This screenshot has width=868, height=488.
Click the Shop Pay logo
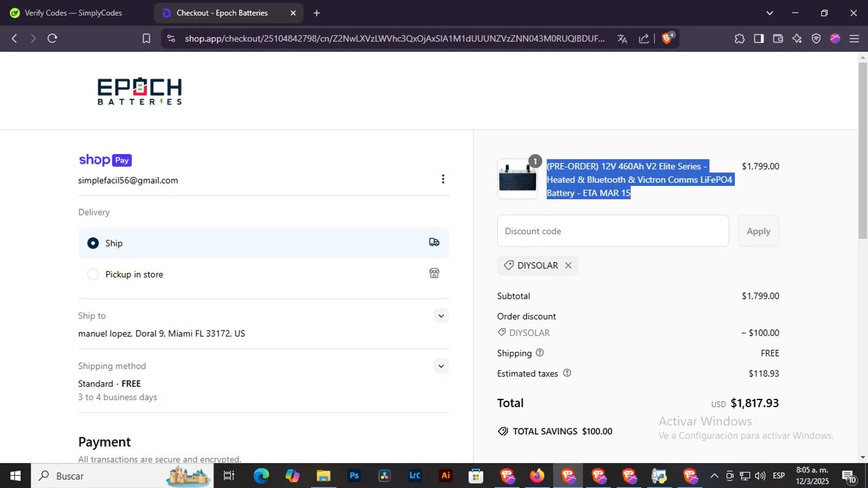pos(105,160)
